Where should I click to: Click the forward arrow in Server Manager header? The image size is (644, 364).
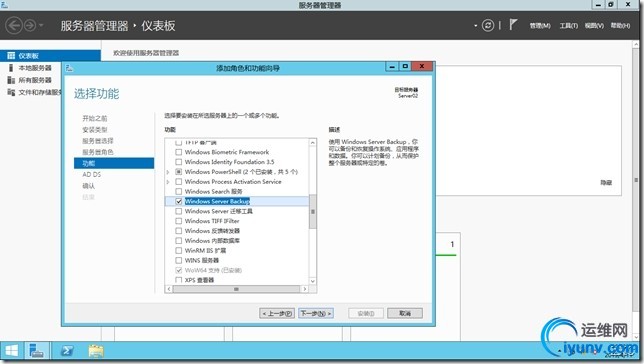(x=30, y=25)
